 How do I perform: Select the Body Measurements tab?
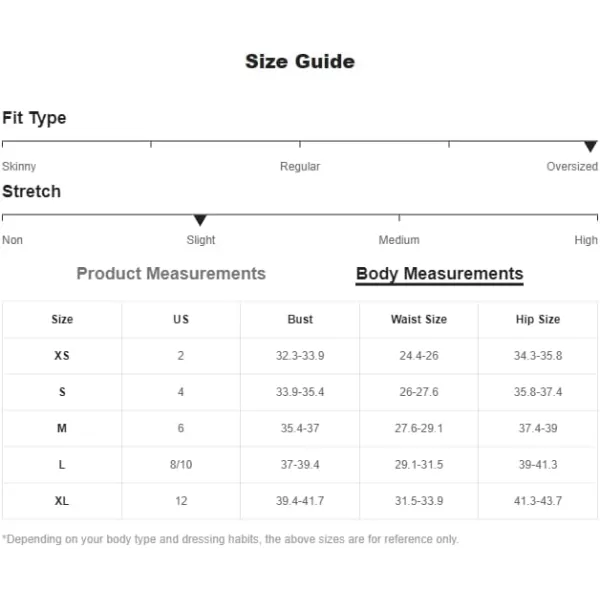click(440, 274)
